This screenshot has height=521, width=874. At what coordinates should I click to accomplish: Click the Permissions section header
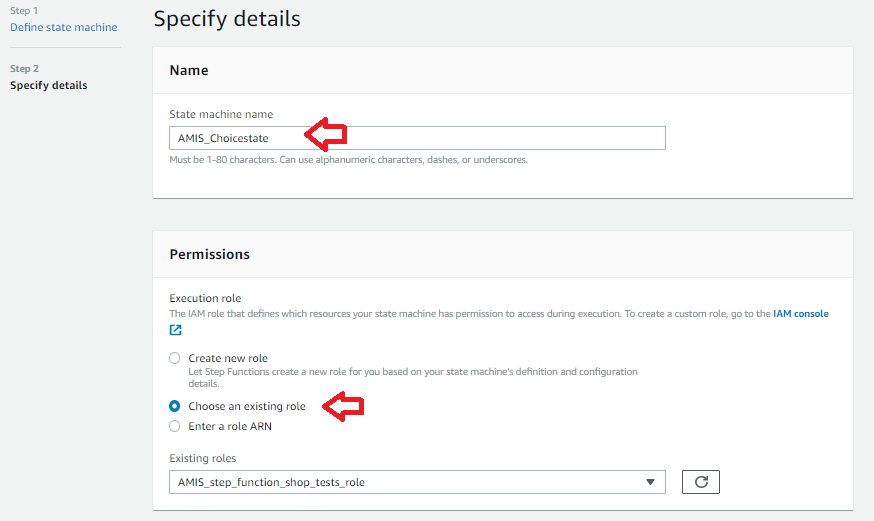210,254
